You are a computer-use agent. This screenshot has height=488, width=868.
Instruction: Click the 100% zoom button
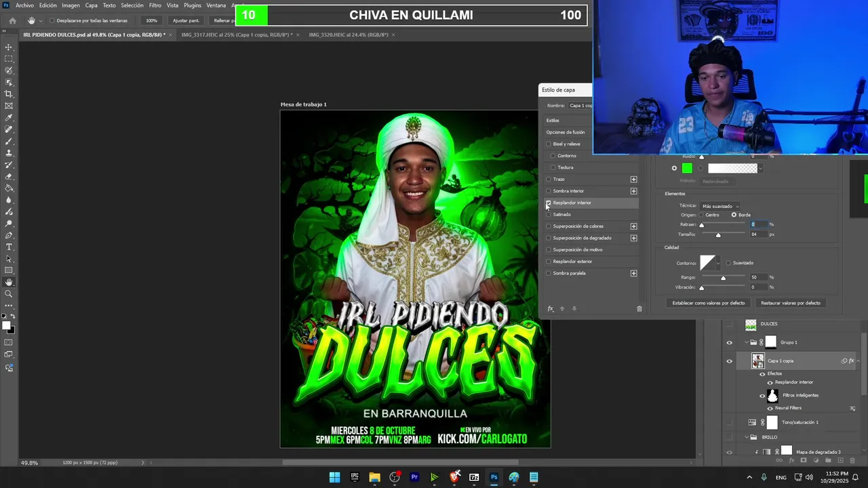151,20
